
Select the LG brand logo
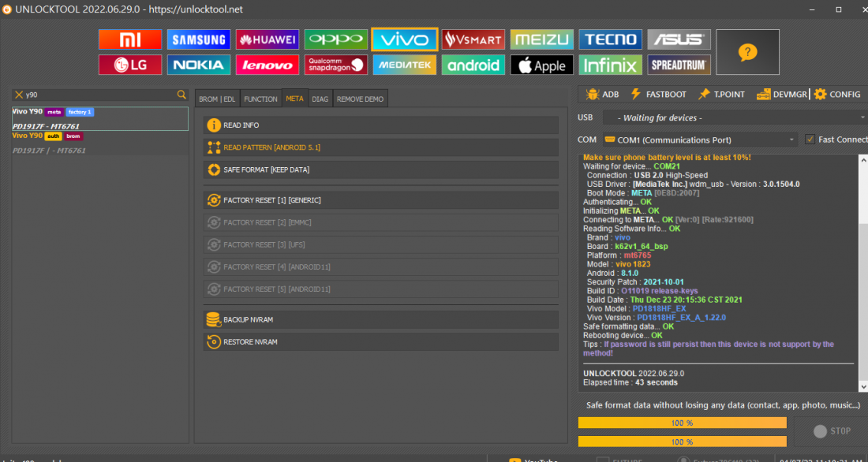[130, 65]
